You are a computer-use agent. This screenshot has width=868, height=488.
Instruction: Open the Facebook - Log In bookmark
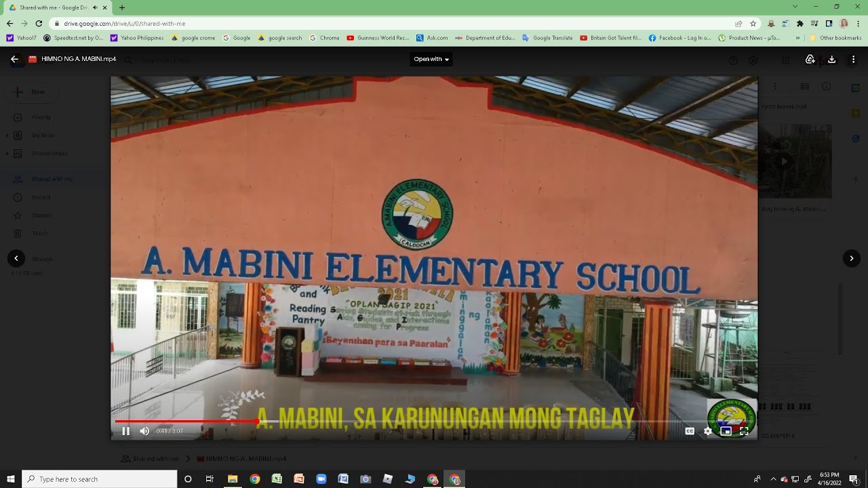(x=680, y=38)
